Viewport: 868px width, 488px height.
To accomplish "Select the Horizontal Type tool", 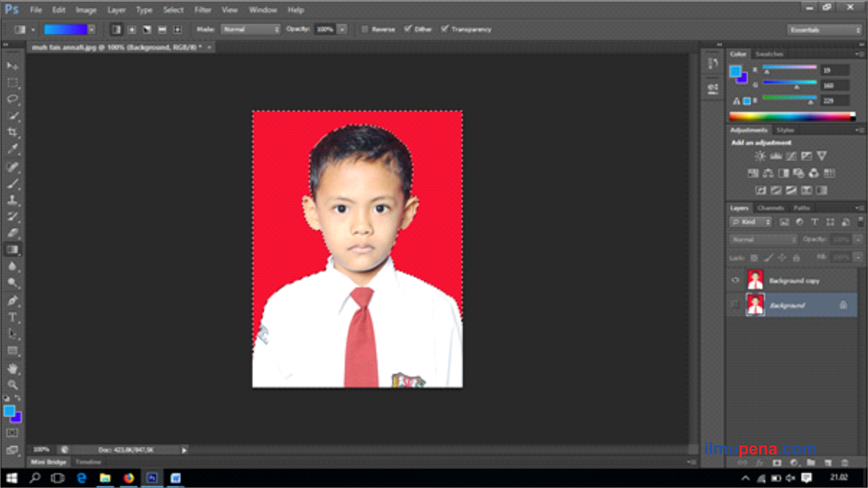I will pos(12,317).
